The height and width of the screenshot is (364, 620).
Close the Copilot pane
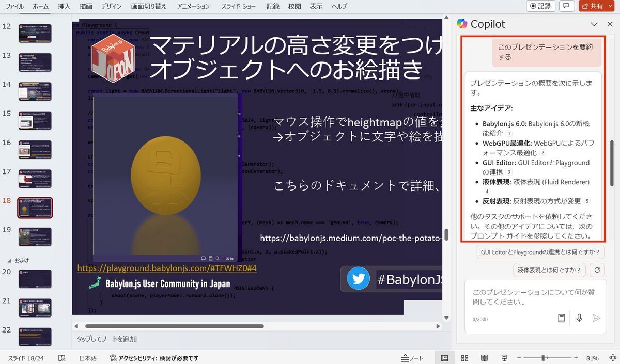coord(610,24)
